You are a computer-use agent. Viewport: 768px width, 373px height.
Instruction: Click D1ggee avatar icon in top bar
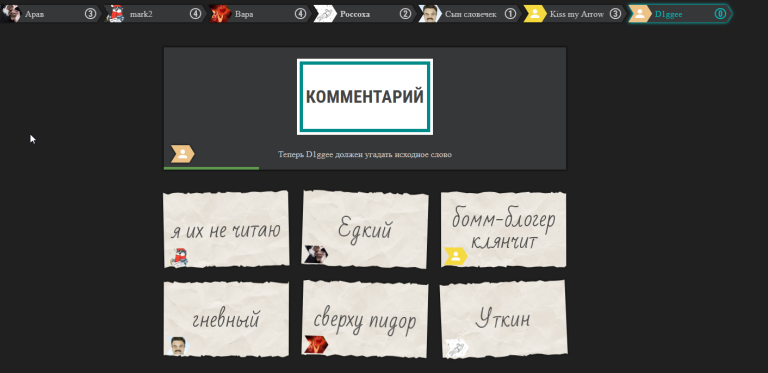(x=640, y=14)
